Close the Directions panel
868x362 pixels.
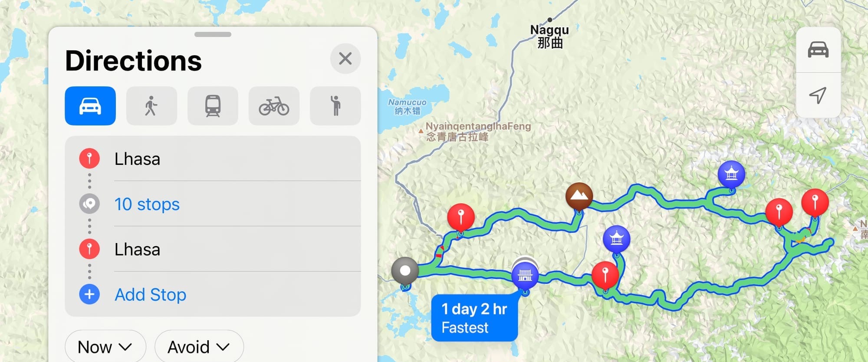coord(345,59)
